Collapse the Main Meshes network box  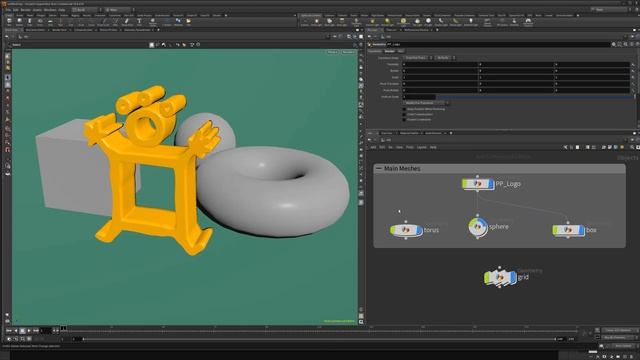[x=379, y=168]
